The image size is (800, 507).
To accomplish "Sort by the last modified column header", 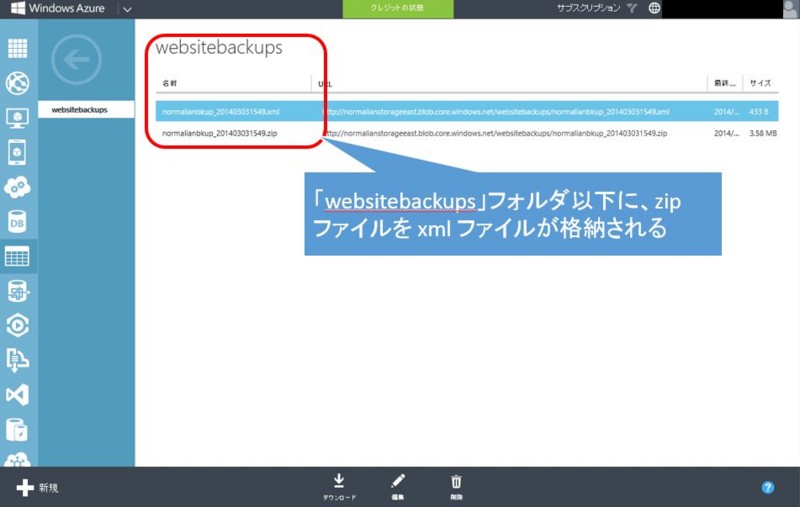I will tap(724, 83).
